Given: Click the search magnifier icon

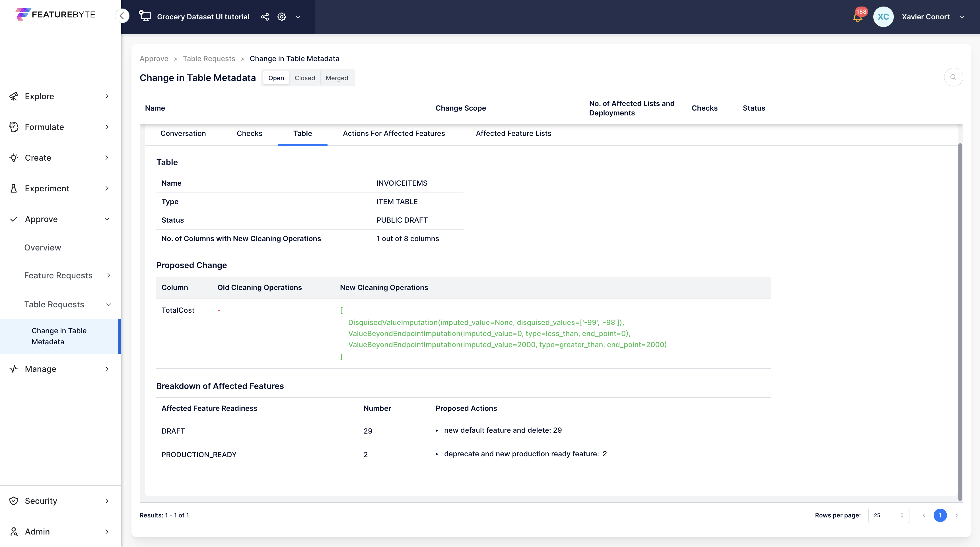Looking at the screenshot, I should point(953,78).
